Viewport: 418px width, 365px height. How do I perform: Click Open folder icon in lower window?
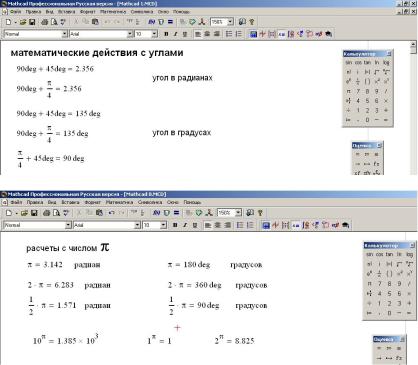[24, 213]
